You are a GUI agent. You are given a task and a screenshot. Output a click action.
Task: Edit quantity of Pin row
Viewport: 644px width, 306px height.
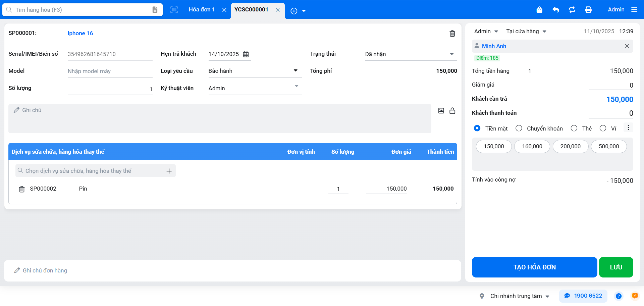[338, 189]
